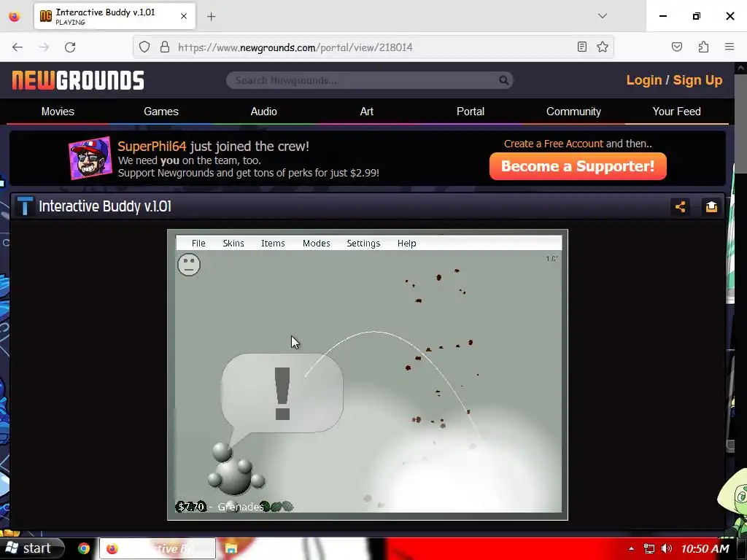Open the Settings menu in the game

[363, 244]
